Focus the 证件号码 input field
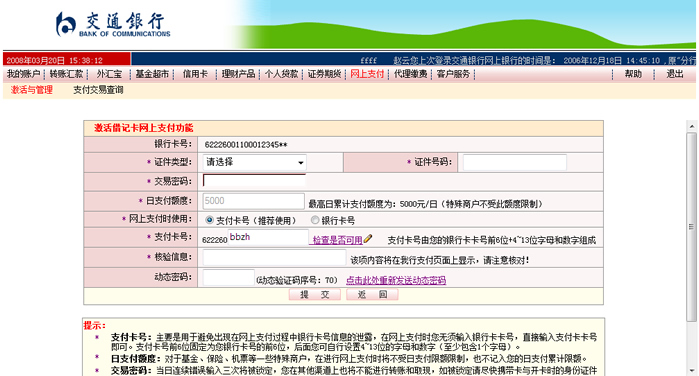The height and width of the screenshot is (376, 699). pos(515,162)
